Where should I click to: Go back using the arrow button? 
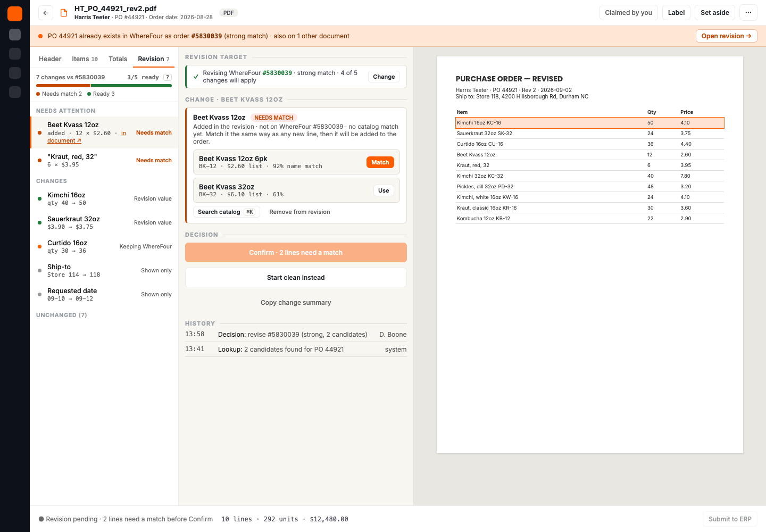(46, 13)
